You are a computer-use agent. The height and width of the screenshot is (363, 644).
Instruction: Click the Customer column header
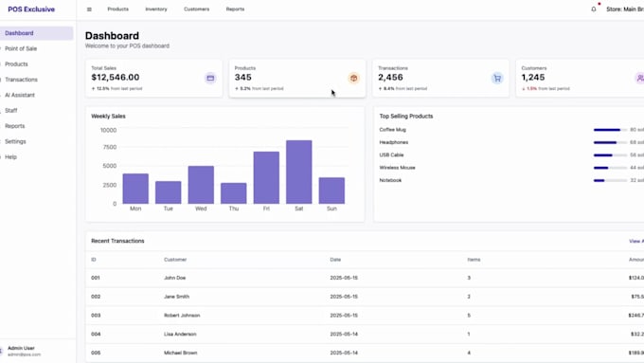click(175, 260)
